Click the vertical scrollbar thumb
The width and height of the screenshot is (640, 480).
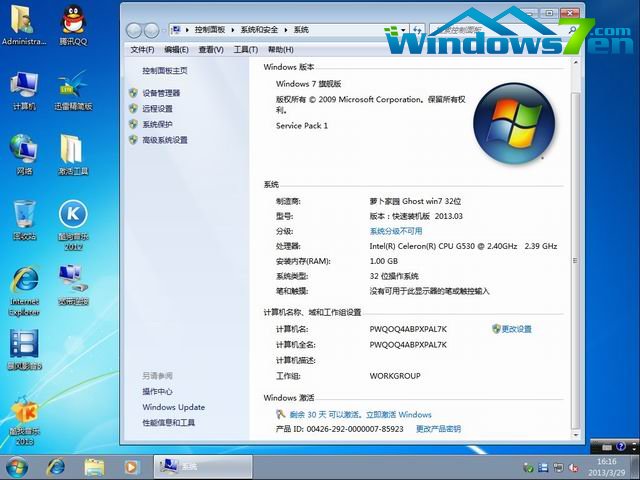(x=575, y=260)
